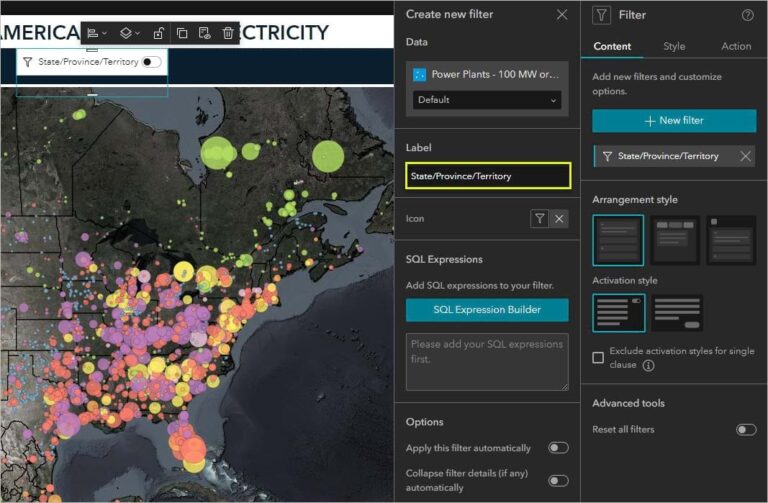Expand the Default data view dropdown
The image size is (768, 503).
click(487, 100)
